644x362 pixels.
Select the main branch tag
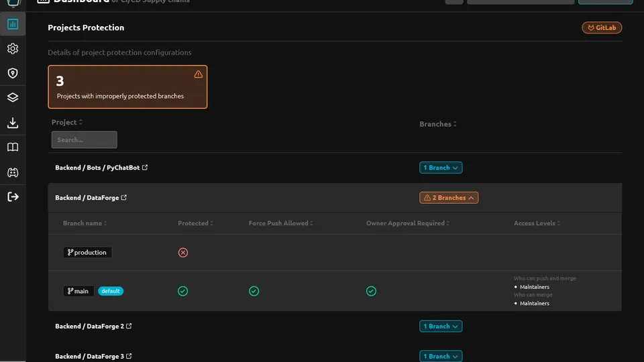pyautogui.click(x=78, y=291)
